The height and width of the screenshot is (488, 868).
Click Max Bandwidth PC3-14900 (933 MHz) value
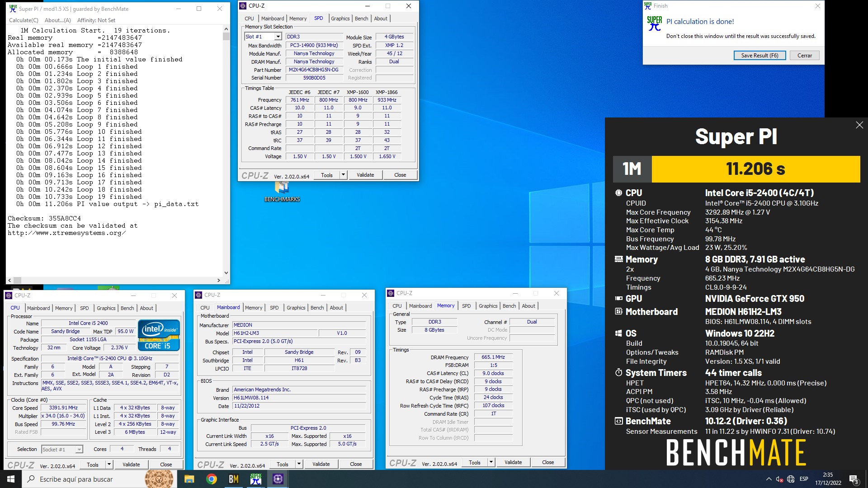[x=314, y=45]
